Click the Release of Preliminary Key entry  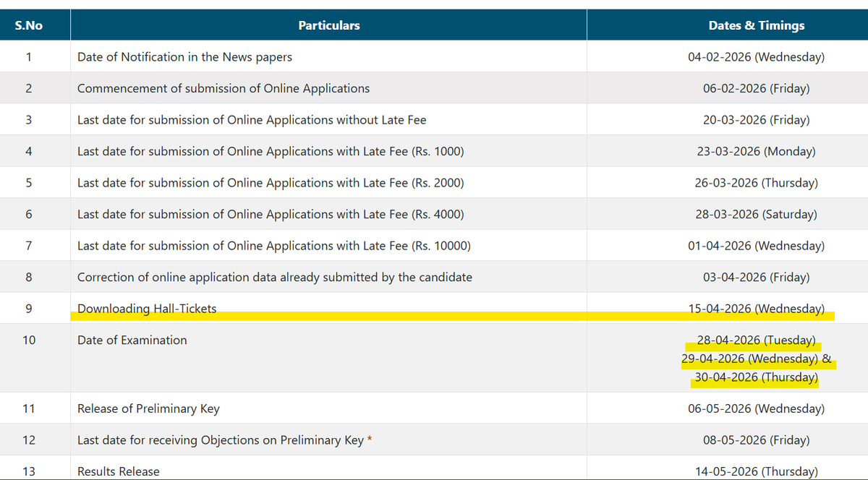point(150,408)
